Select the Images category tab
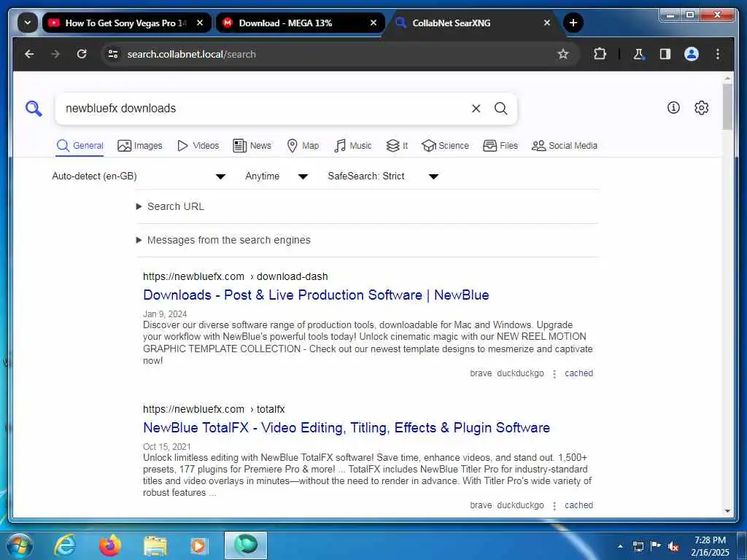Viewport: 747px width, 560px height. click(140, 146)
